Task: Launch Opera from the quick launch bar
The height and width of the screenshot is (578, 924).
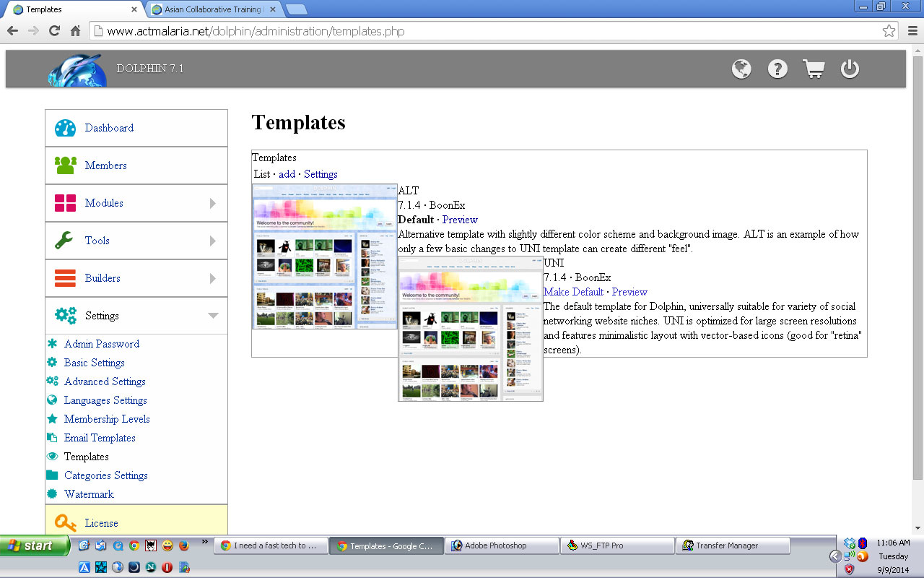Action: point(167,568)
